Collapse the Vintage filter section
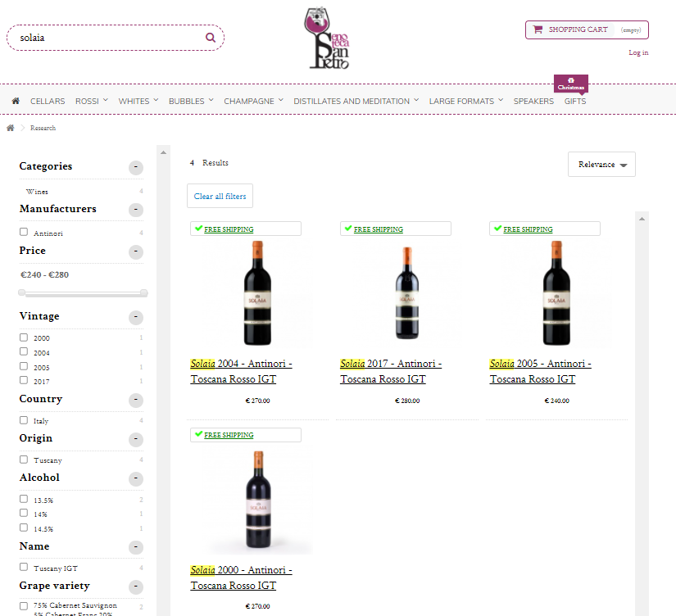 pyautogui.click(x=136, y=317)
